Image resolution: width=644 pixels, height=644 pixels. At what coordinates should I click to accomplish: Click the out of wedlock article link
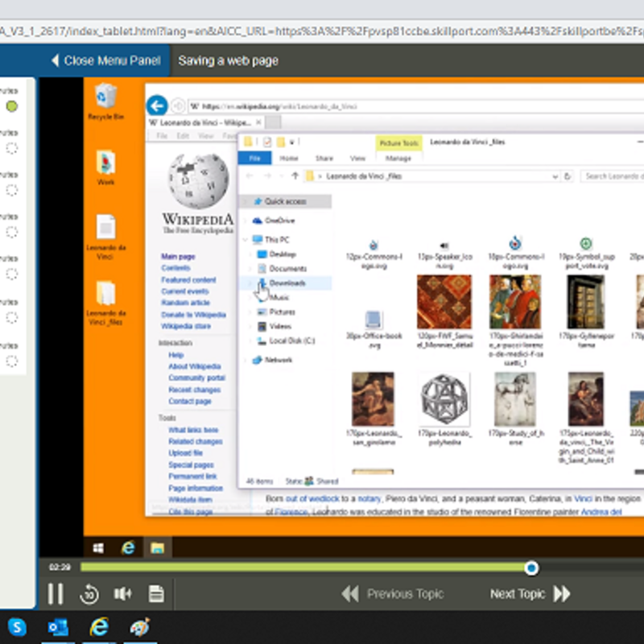[312, 498]
